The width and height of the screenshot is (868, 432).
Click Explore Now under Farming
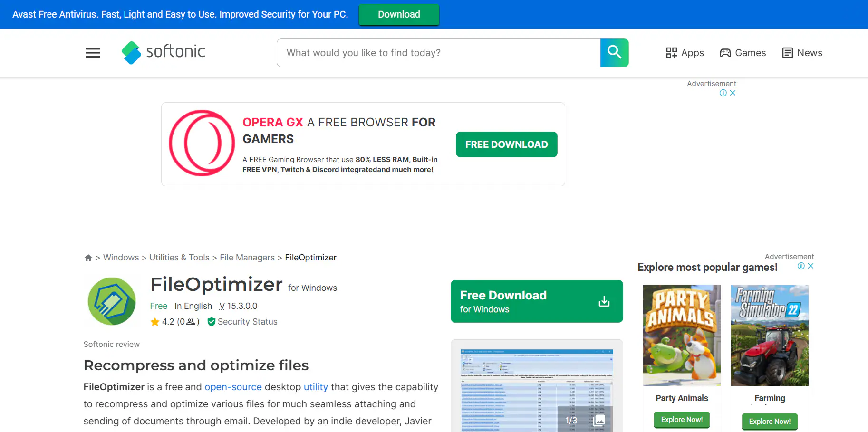770,422
